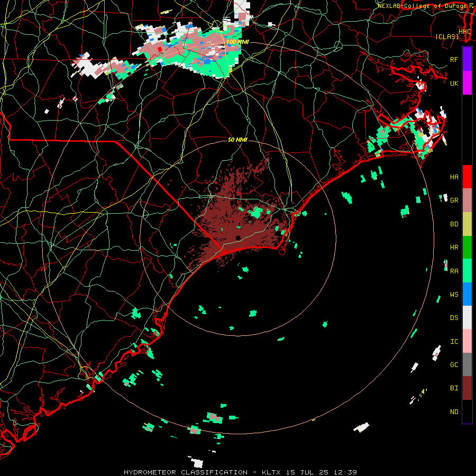
Task: Click the BD label beside the legend
Action: pyautogui.click(x=454, y=224)
